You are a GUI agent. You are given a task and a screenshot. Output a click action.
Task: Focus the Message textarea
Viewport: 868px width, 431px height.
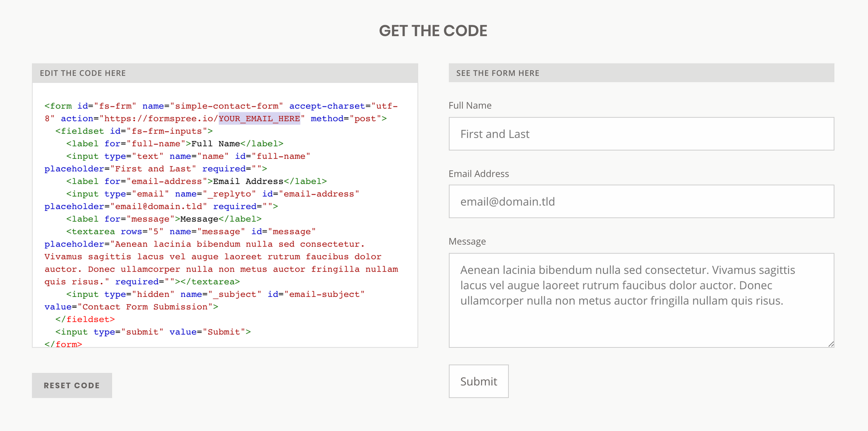[x=641, y=321]
